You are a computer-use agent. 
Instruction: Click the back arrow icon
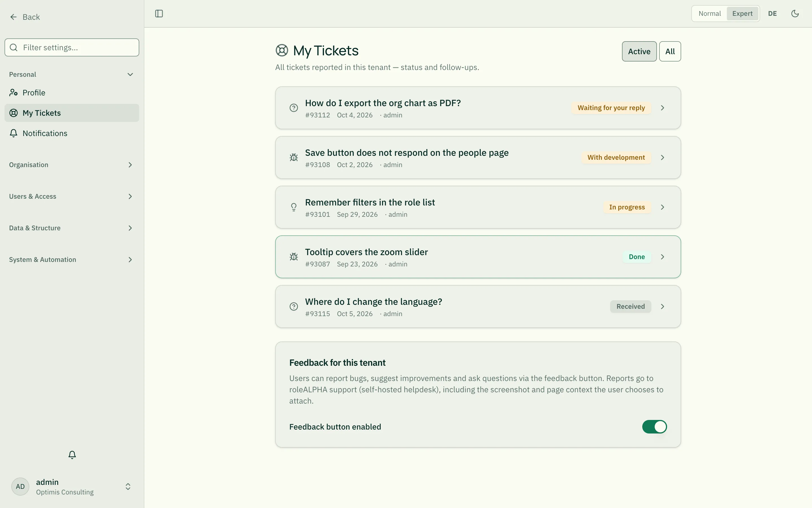14,17
